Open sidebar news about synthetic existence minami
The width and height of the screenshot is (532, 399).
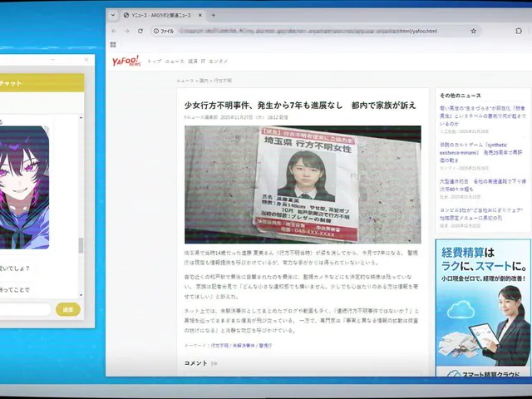(x=481, y=153)
